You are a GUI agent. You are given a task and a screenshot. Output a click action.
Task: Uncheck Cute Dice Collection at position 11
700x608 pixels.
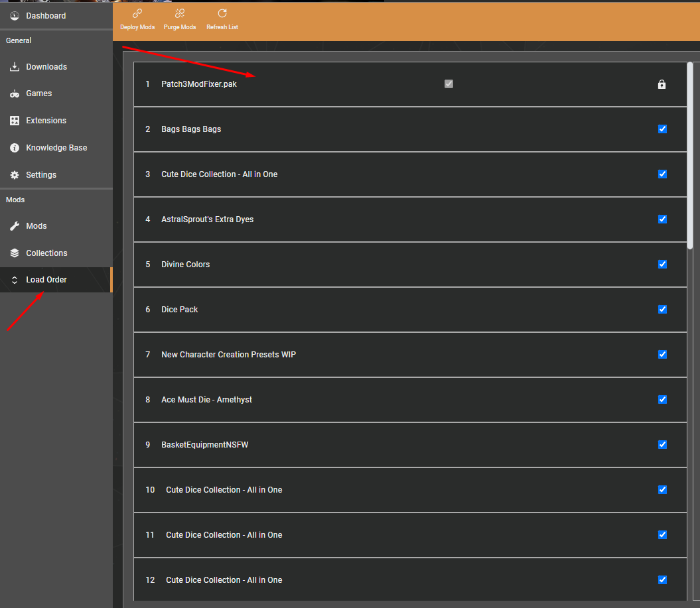[662, 534]
